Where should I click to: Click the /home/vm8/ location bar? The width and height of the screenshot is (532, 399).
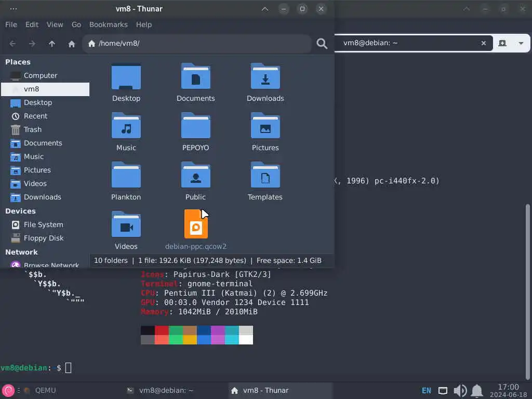[197, 44]
